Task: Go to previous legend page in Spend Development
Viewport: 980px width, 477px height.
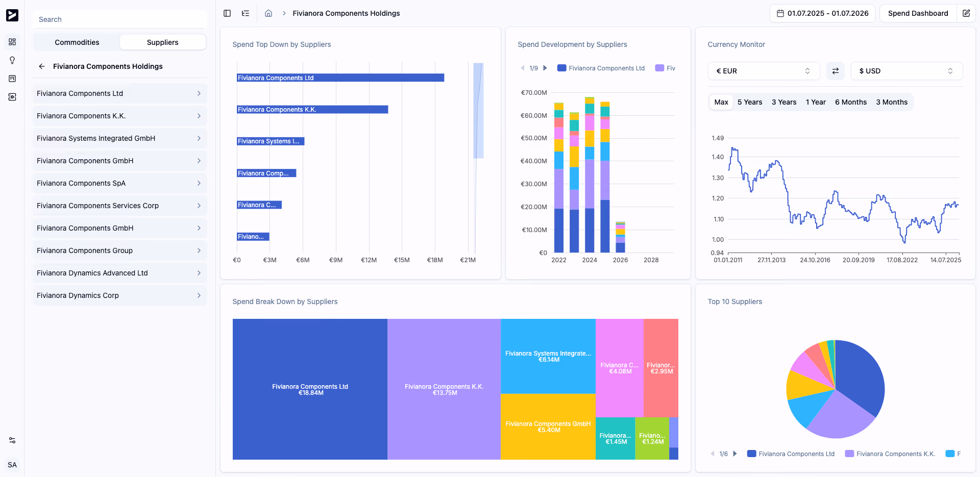Action: [523, 68]
